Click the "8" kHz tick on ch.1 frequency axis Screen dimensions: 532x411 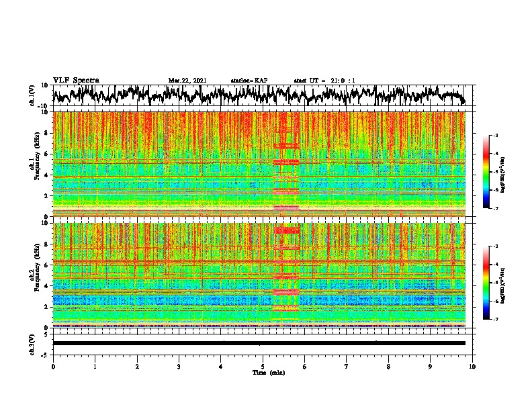point(47,133)
